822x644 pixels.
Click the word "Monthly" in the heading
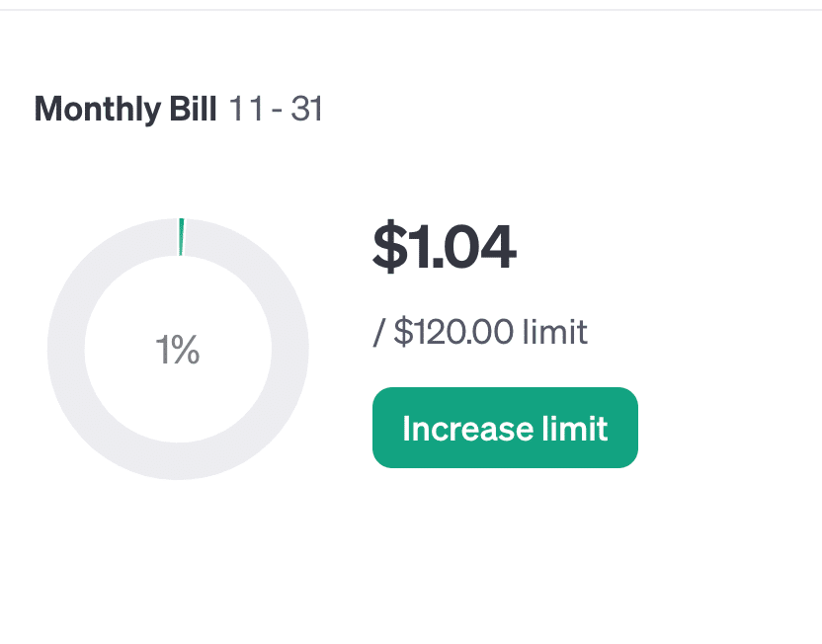[98, 110]
